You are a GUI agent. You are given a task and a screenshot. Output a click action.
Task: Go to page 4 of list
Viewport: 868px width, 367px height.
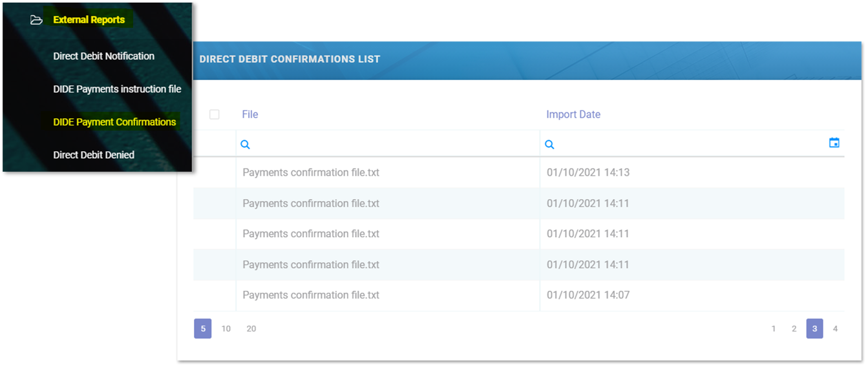coord(835,329)
